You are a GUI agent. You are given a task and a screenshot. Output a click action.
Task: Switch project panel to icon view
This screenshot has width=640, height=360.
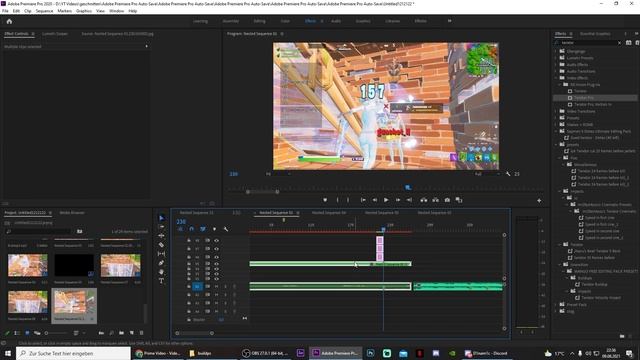pyautogui.click(x=27, y=333)
